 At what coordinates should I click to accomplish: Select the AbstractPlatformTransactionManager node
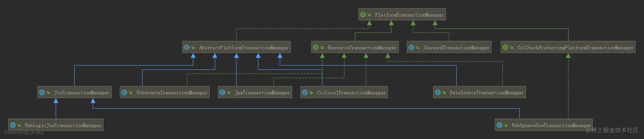tap(237, 47)
